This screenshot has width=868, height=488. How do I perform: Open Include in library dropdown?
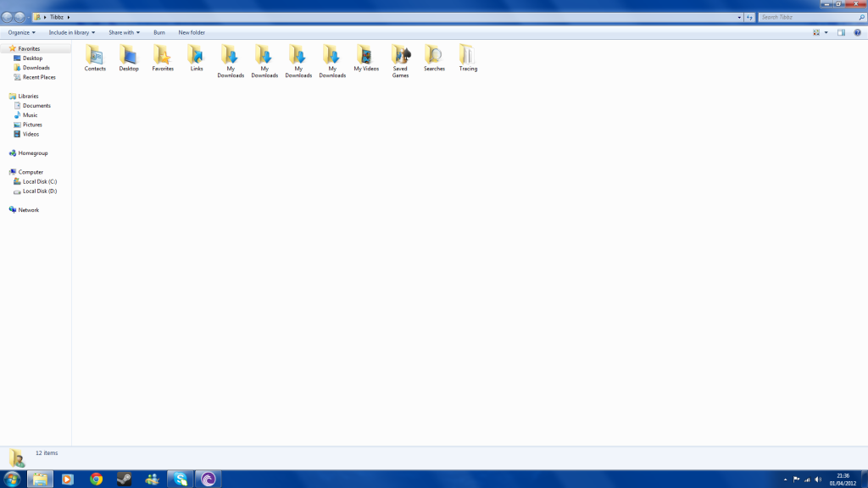tap(71, 33)
